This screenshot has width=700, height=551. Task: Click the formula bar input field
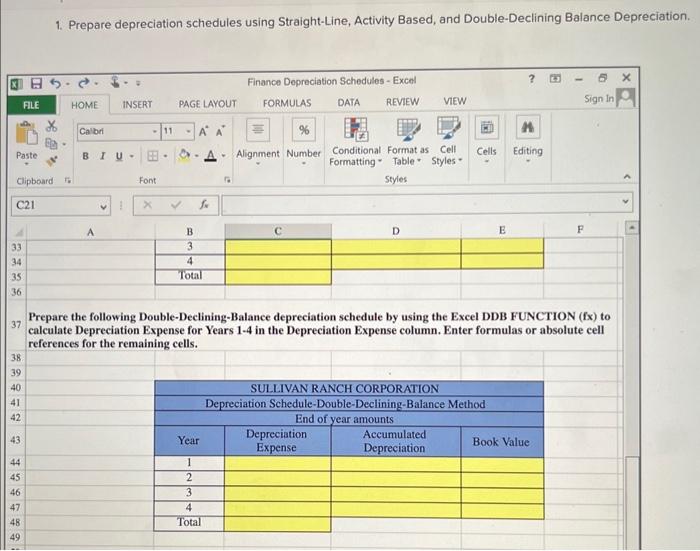click(x=427, y=203)
